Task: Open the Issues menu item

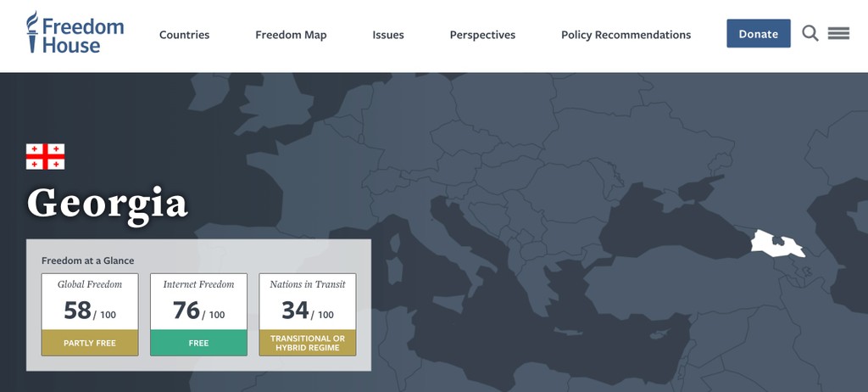Action: tap(388, 35)
